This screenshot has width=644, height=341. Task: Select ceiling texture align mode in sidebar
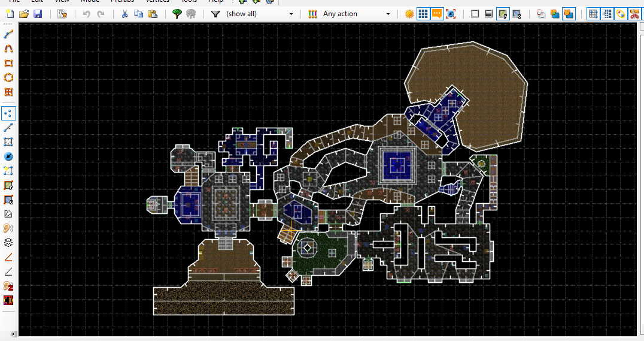[x=8, y=200]
